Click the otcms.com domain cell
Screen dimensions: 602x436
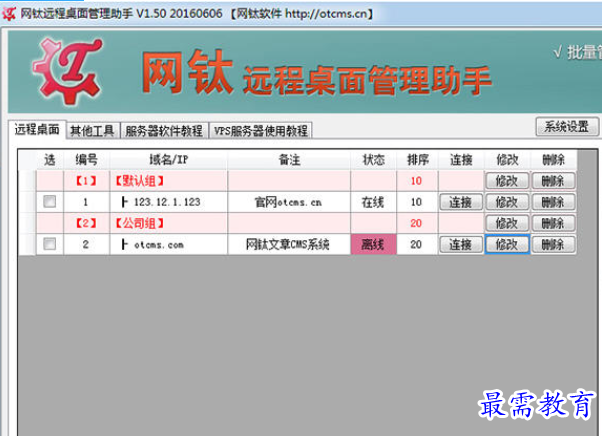coord(169,244)
